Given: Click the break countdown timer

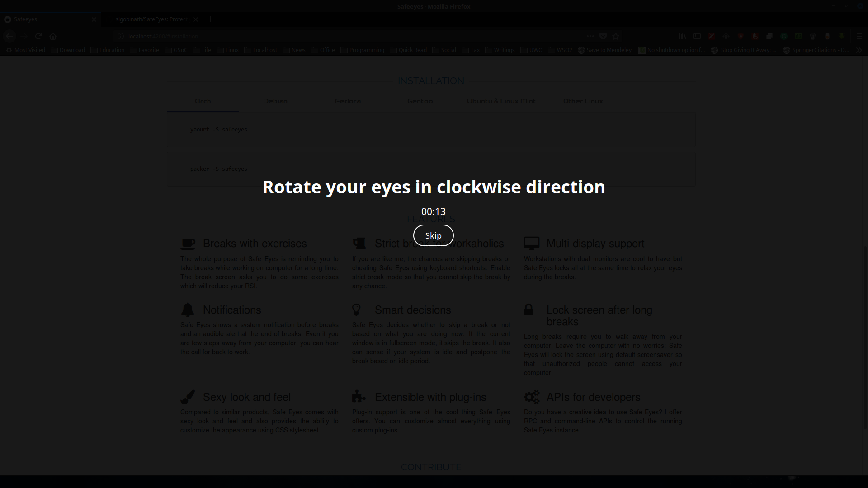Looking at the screenshot, I should [x=433, y=211].
